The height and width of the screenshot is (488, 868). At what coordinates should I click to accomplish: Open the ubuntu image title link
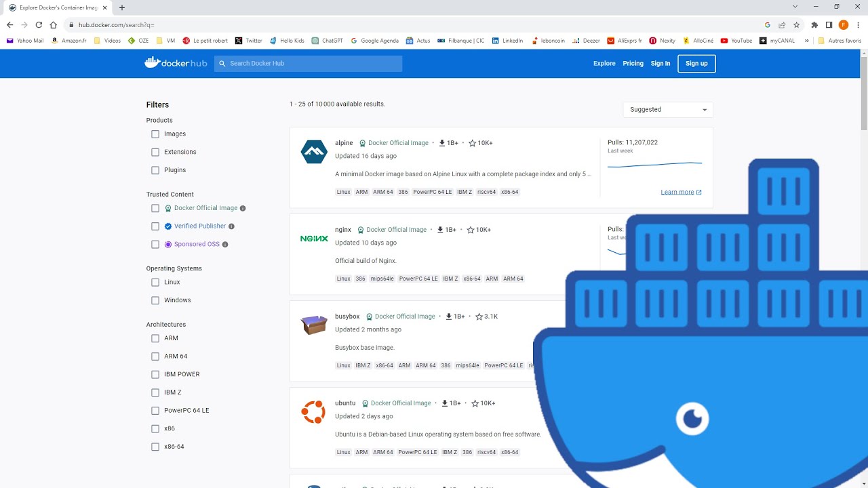coord(345,403)
